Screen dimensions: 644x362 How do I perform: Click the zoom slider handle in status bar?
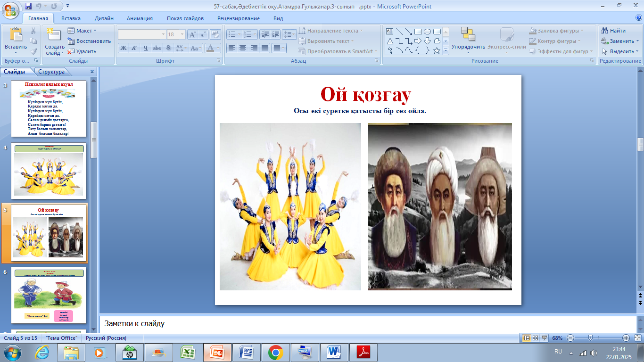pyautogui.click(x=590, y=338)
